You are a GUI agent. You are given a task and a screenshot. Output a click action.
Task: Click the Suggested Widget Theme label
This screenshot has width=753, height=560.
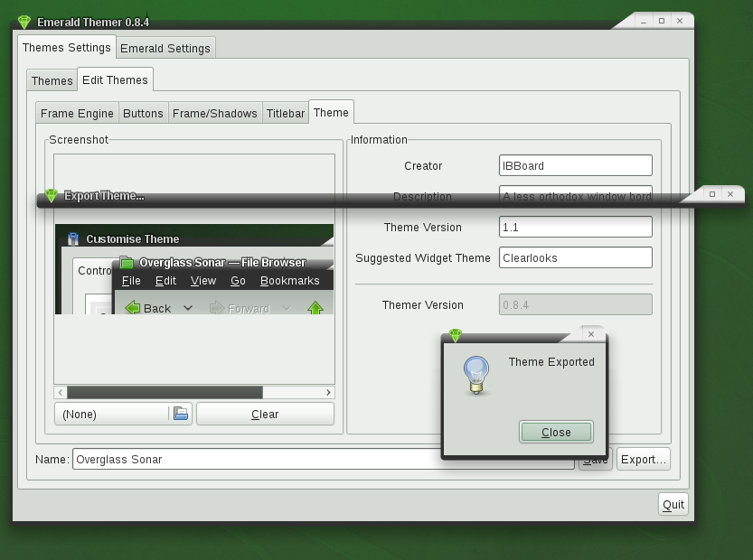click(x=423, y=257)
